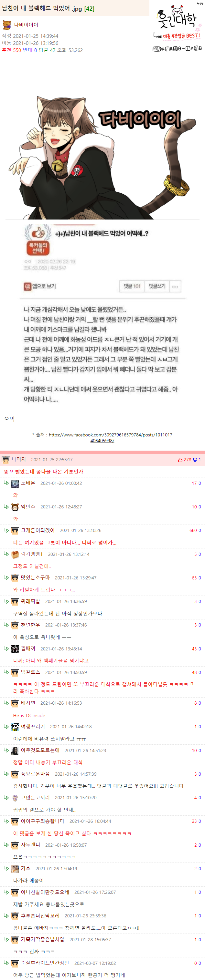
Task: Click the comment count [42] in title
Action: [89, 8]
